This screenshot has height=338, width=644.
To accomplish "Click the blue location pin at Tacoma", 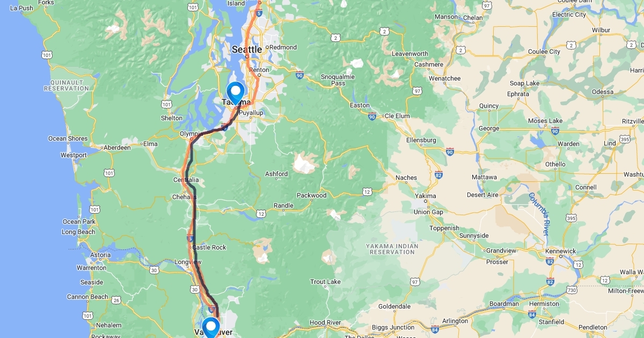I will (x=235, y=93).
